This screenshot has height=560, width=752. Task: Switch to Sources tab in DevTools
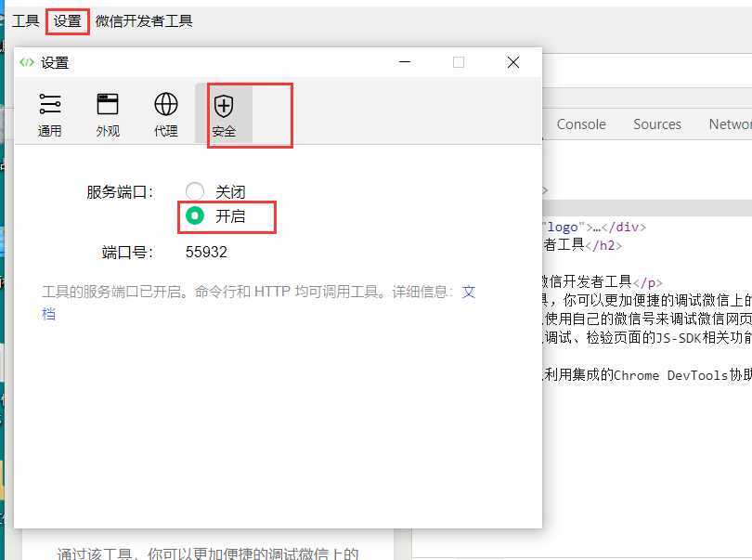click(x=657, y=124)
